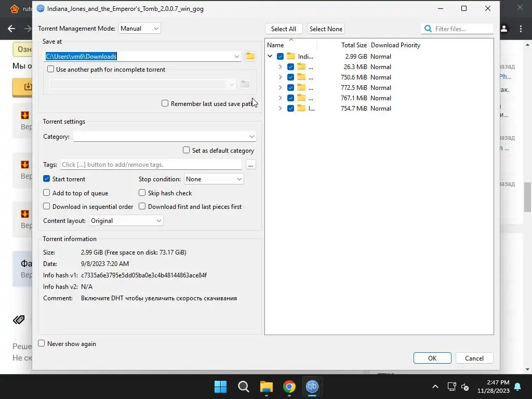Expand the 26.3 MiB folder
The width and height of the screenshot is (532, 399).
[280, 67]
